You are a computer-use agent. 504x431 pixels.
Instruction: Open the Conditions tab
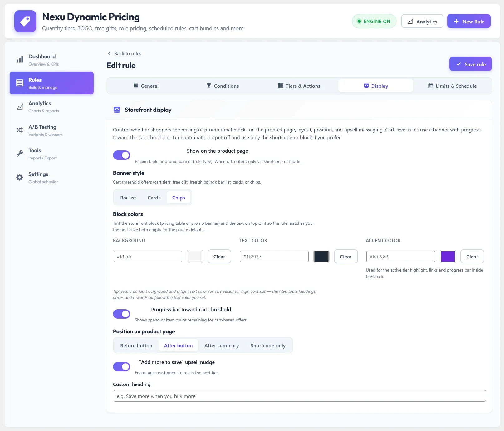click(223, 86)
